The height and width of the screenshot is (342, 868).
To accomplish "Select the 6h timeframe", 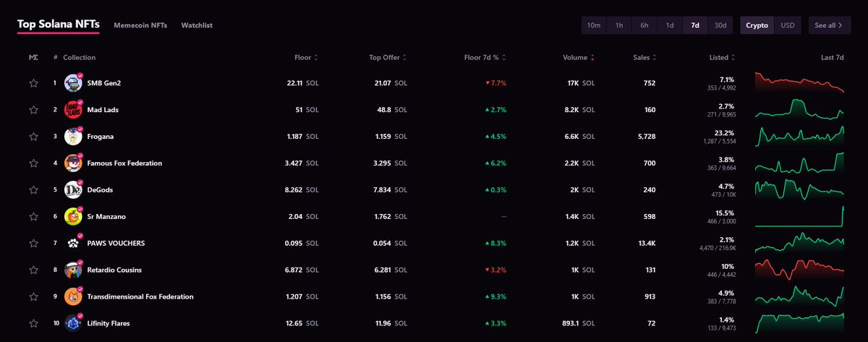I will [644, 25].
